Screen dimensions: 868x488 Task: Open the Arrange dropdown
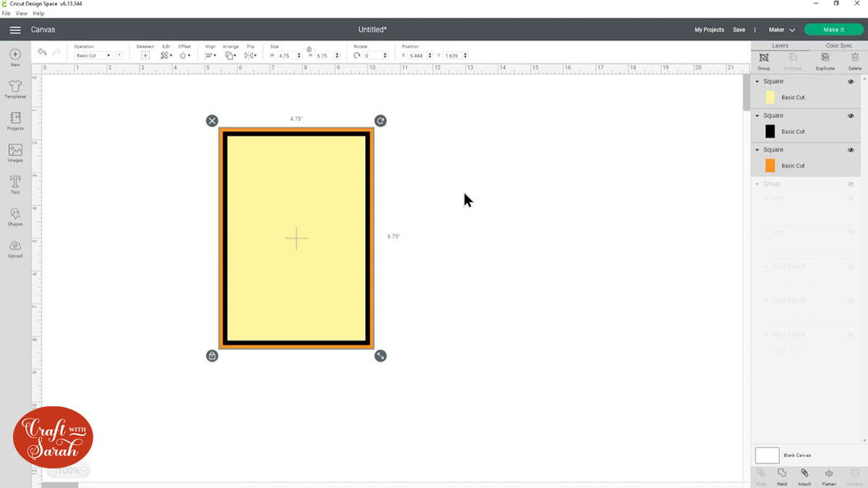pos(230,56)
